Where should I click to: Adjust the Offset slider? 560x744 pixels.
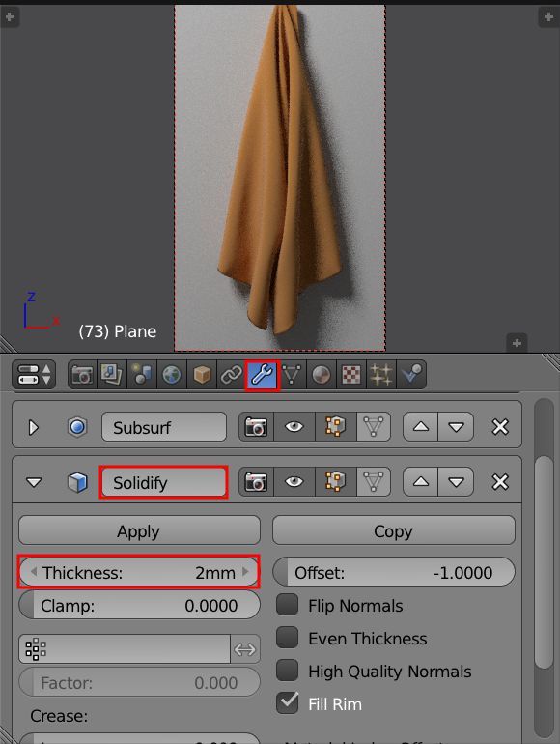click(x=394, y=572)
